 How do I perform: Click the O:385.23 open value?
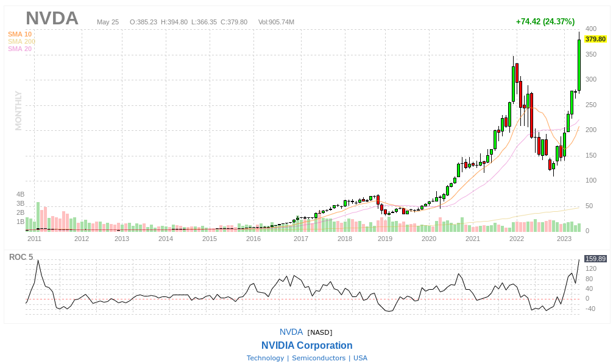pyautogui.click(x=143, y=22)
